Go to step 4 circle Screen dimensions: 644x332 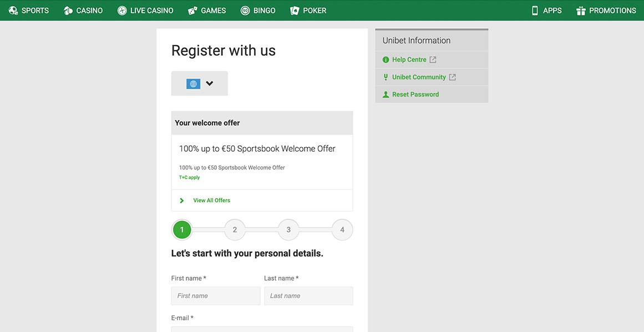(342, 230)
